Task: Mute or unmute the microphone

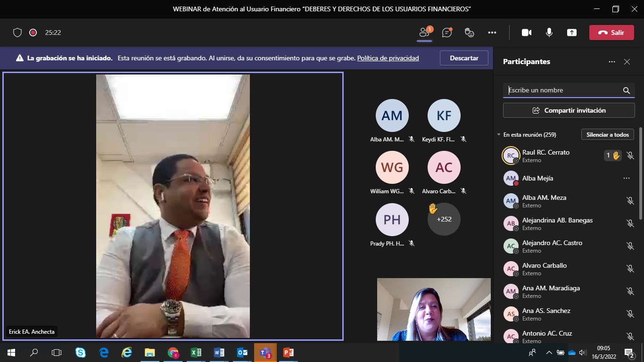Action: (x=549, y=33)
